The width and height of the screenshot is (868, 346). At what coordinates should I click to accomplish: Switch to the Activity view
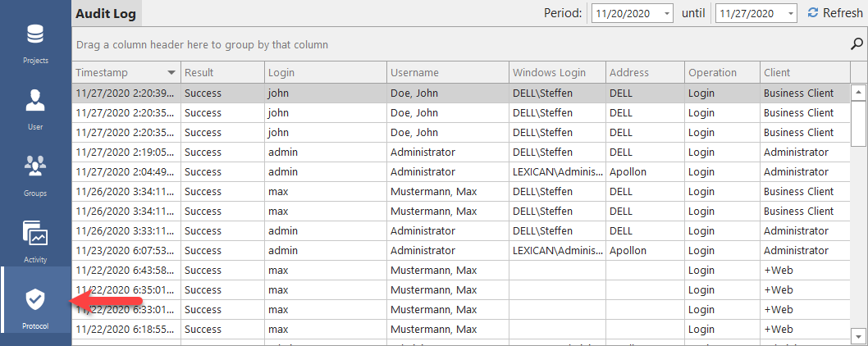pyautogui.click(x=35, y=241)
